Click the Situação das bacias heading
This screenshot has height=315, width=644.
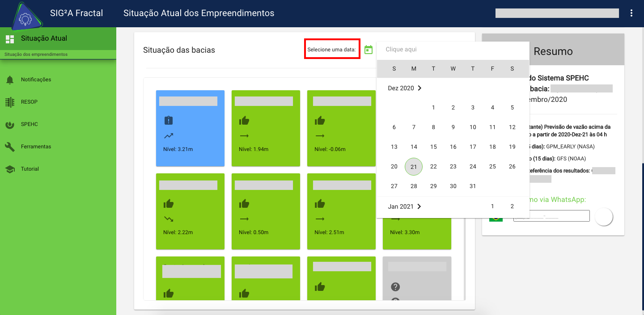click(179, 50)
